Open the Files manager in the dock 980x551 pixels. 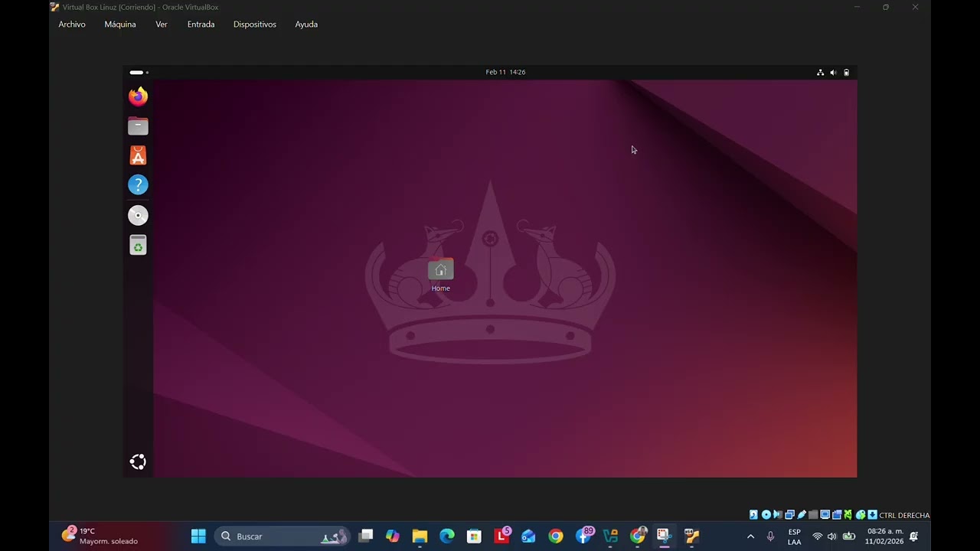coord(138,126)
